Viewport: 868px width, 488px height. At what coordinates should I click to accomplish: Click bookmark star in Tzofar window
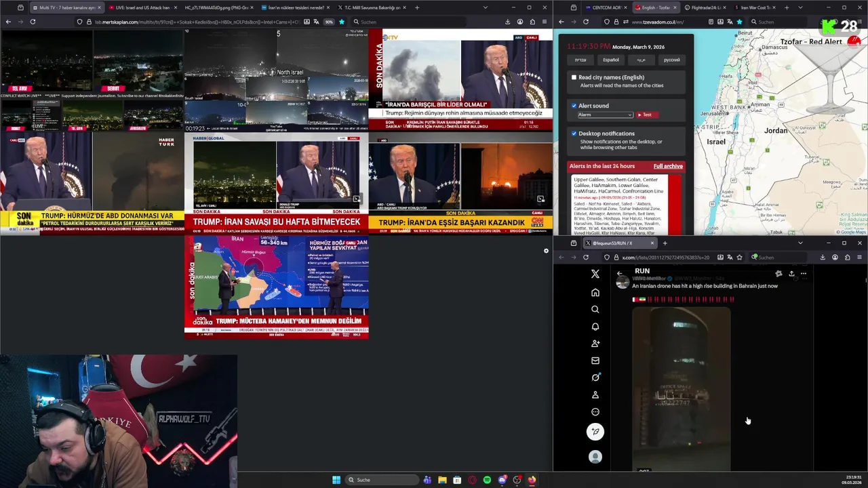pyautogui.click(x=739, y=22)
